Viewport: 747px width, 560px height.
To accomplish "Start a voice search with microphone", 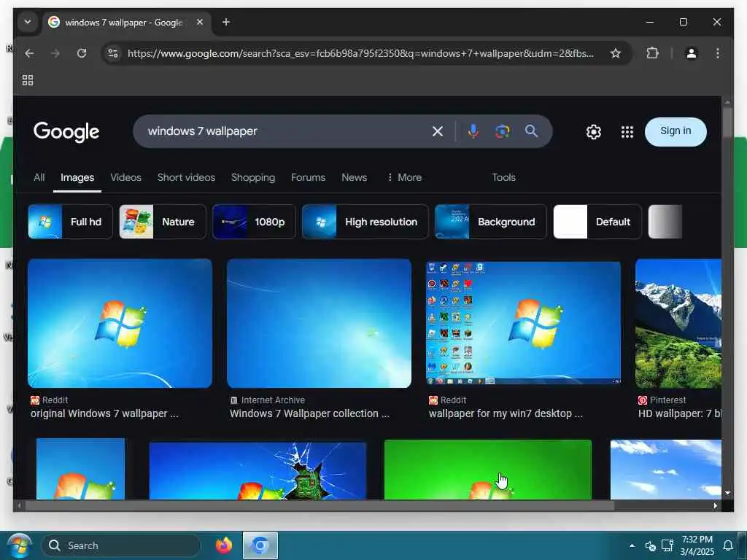I will pyautogui.click(x=473, y=131).
